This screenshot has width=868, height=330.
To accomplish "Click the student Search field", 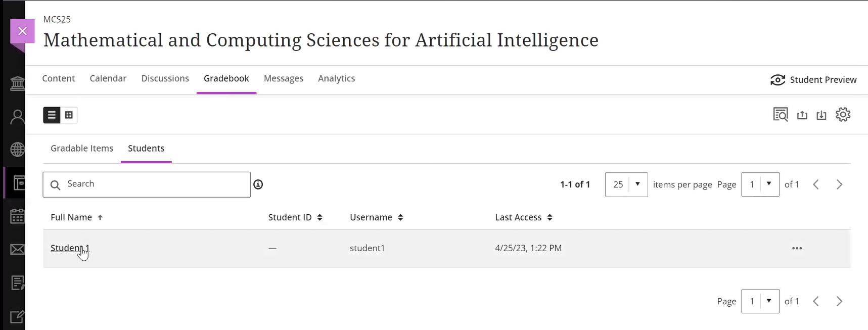I will pyautogui.click(x=147, y=184).
